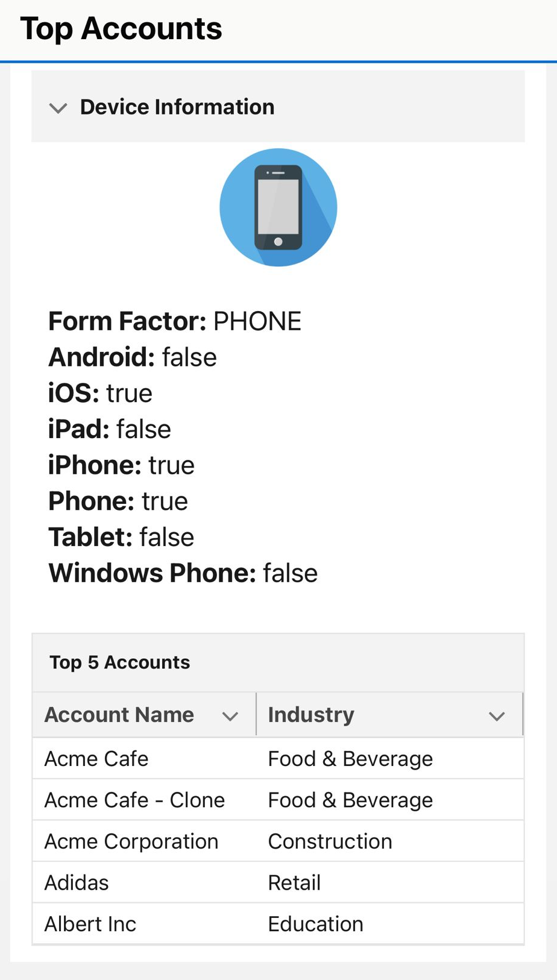Image resolution: width=557 pixels, height=980 pixels.
Task: Click the Top 5 Accounts table title
Action: pyautogui.click(x=120, y=662)
